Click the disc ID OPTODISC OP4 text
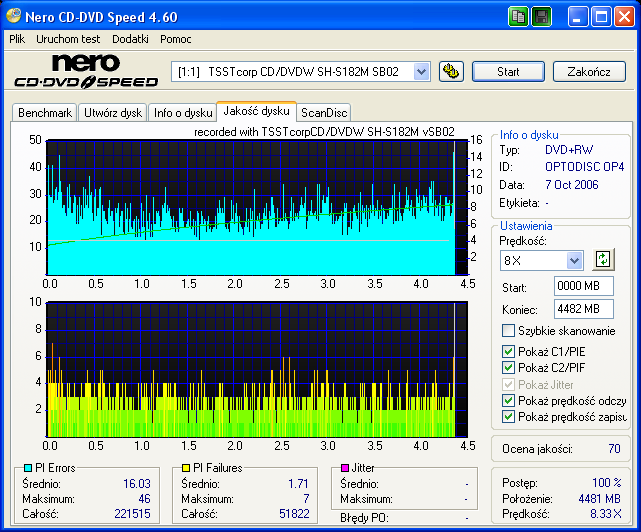Screen dimensions: 641x532 coord(585,167)
